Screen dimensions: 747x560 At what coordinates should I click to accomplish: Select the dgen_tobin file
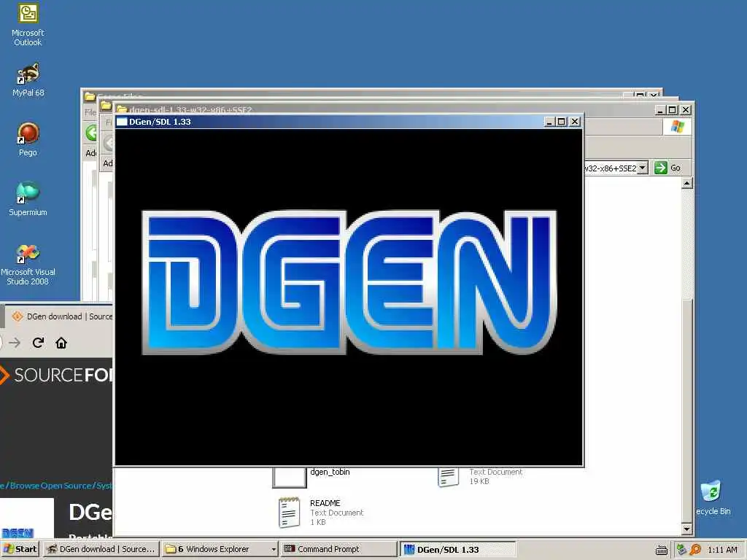coord(312,476)
